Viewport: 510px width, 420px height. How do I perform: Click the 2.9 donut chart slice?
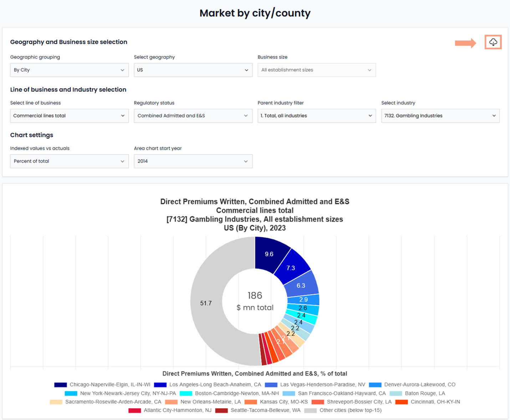[304, 299]
